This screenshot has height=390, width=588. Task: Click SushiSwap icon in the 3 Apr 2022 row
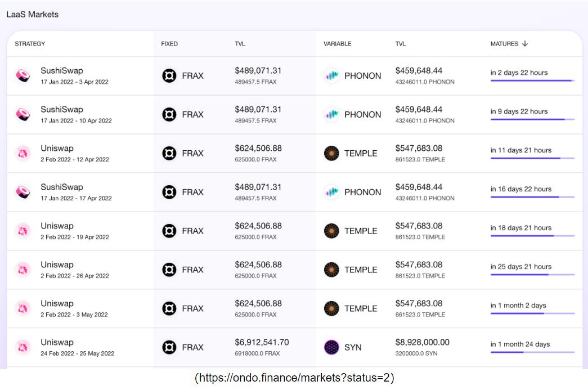point(23,75)
